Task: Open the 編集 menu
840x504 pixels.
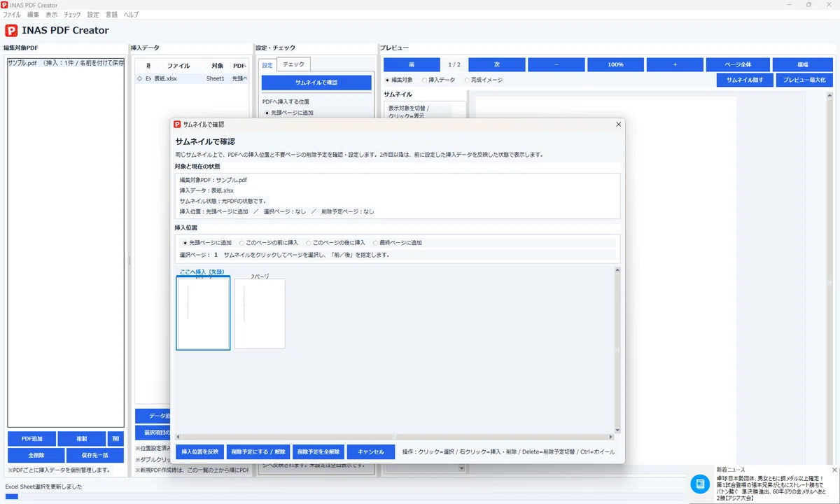Action: pyautogui.click(x=33, y=14)
